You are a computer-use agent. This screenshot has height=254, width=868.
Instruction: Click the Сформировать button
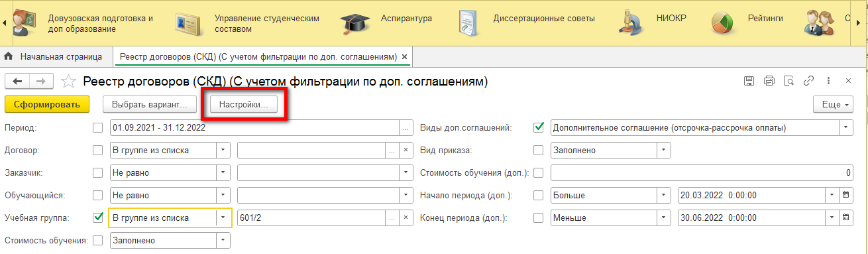pos(47,104)
